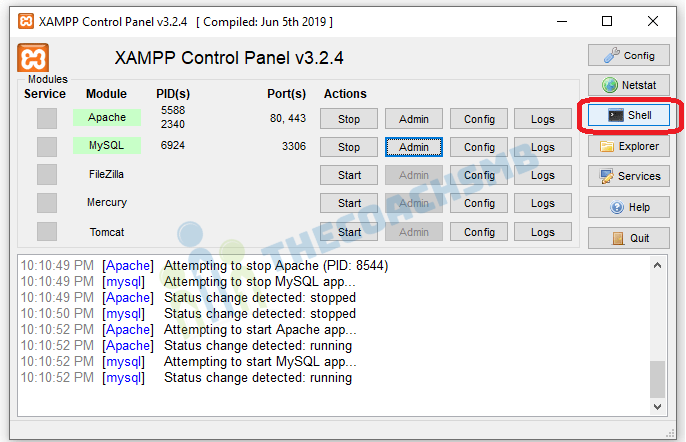This screenshot has height=442, width=686.
Task: Open MySQL Config menu
Action: (479, 147)
